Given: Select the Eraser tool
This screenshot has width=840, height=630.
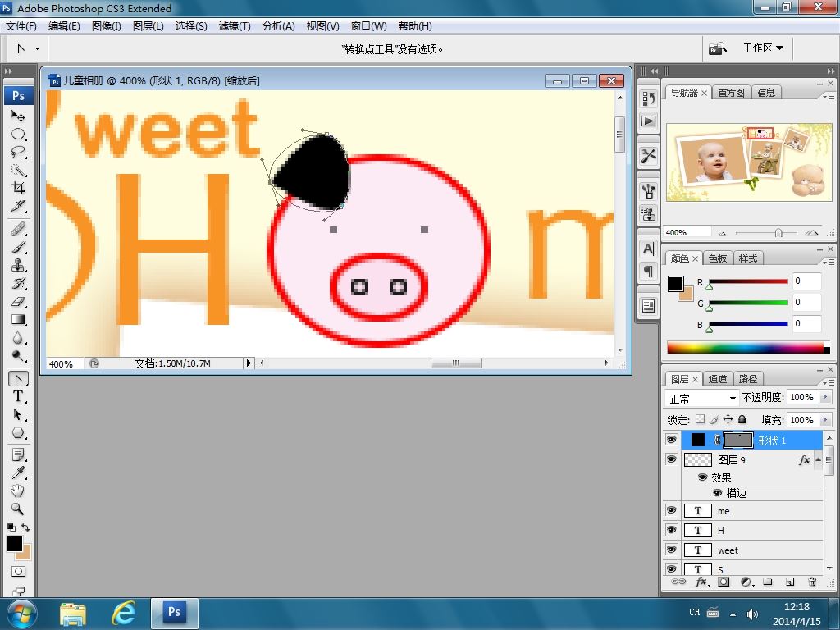Looking at the screenshot, I should [x=18, y=302].
